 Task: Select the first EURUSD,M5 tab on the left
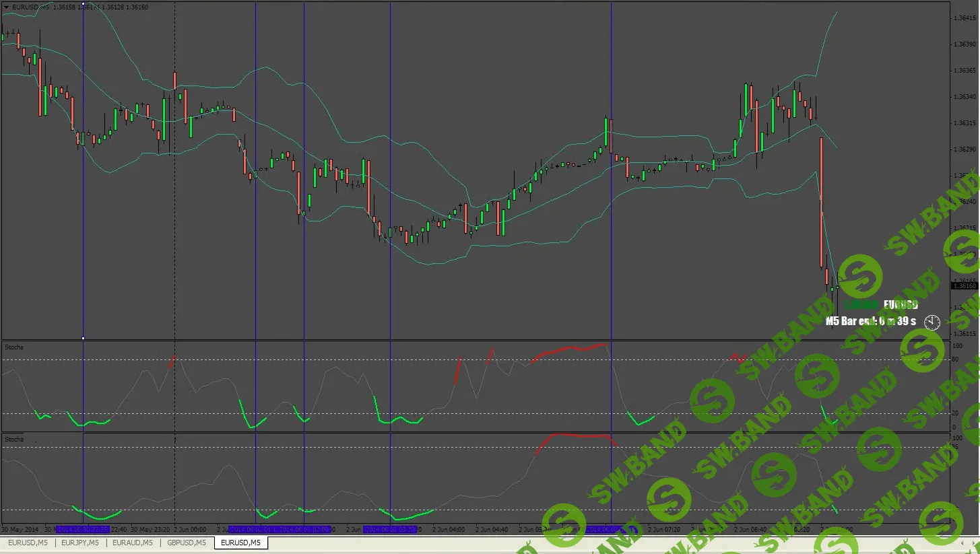tap(28, 543)
